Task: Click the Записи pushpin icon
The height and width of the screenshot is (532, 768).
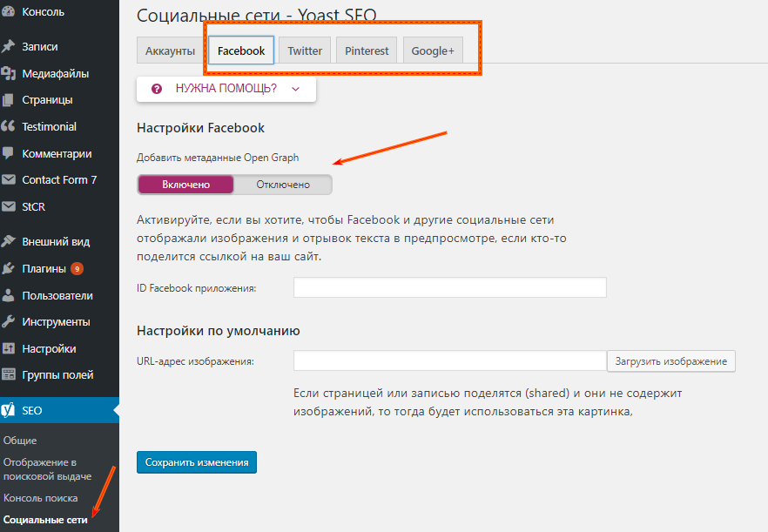Action: pyautogui.click(x=8, y=46)
